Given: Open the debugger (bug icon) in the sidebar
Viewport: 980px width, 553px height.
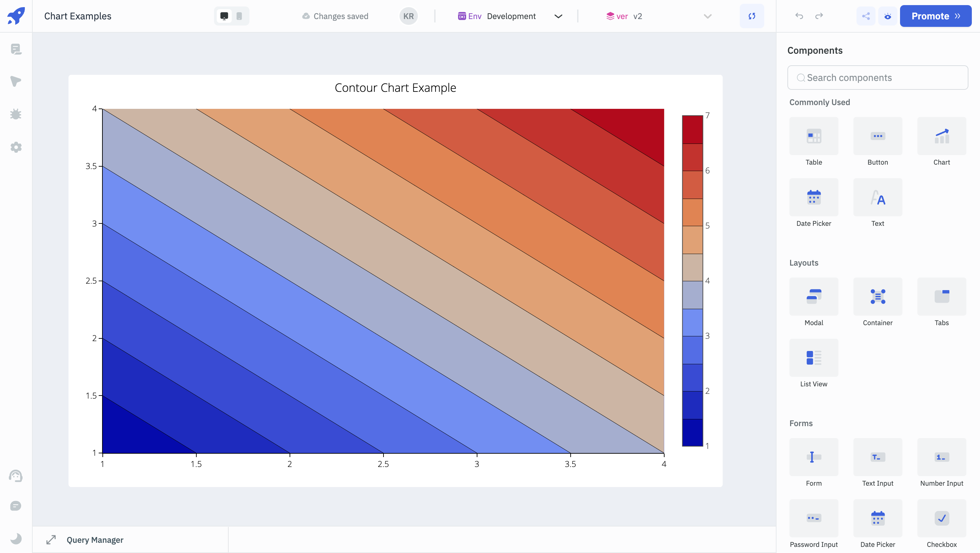Looking at the screenshot, I should (16, 114).
